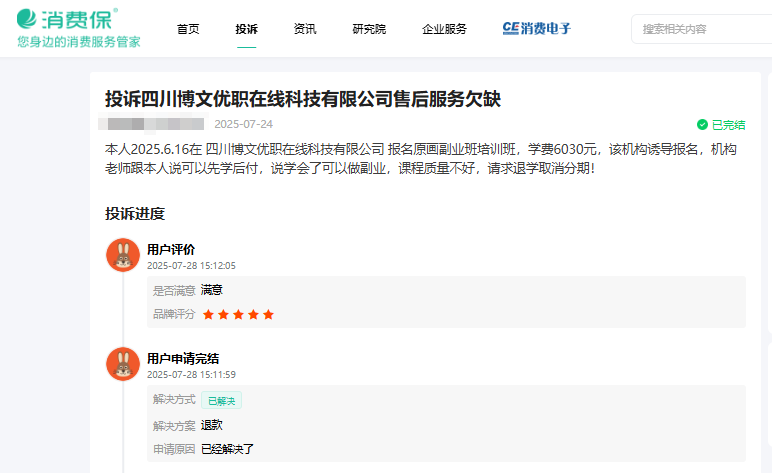The width and height of the screenshot is (772, 473).
Task: Open the CE消费电子 link
Action: (536, 29)
